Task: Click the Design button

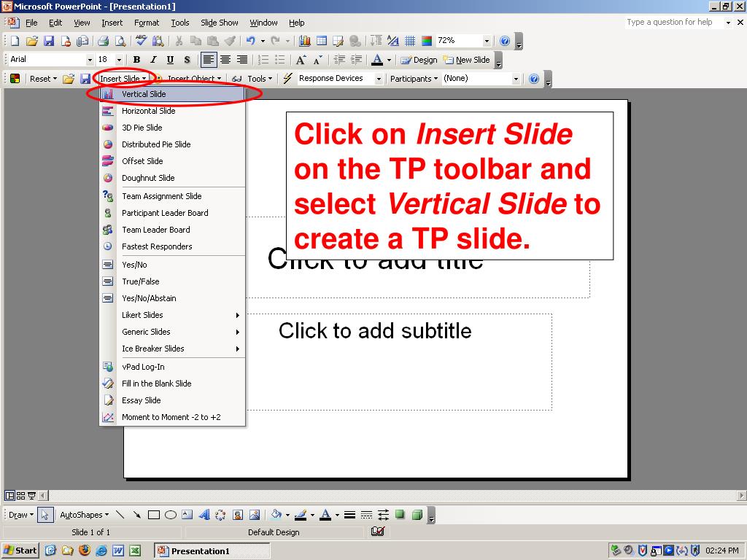Action: (419, 60)
